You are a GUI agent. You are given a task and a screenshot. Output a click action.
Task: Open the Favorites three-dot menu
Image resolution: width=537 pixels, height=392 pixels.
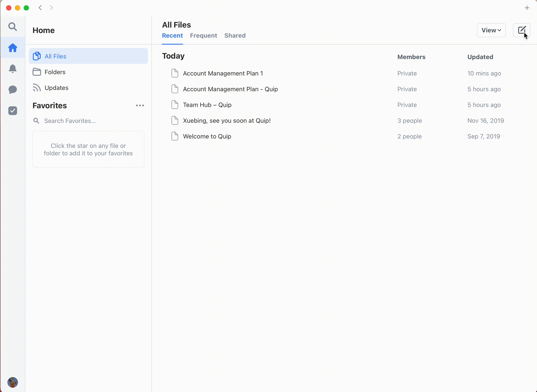click(140, 105)
